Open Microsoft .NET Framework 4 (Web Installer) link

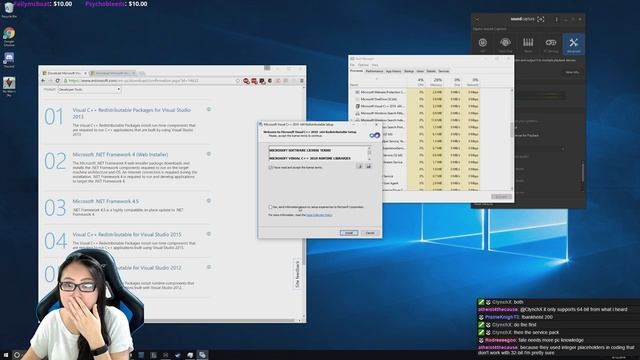(x=120, y=155)
